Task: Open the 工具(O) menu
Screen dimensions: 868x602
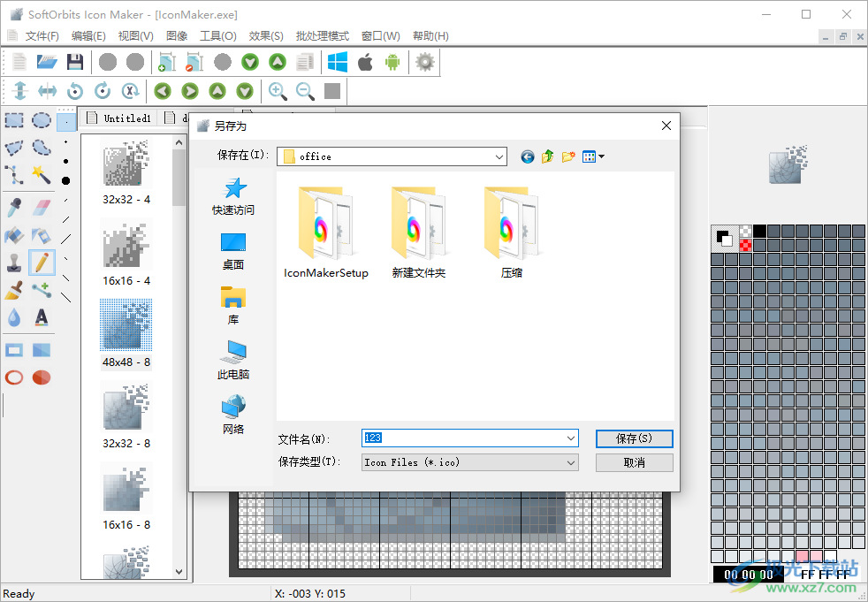Action: pos(218,36)
